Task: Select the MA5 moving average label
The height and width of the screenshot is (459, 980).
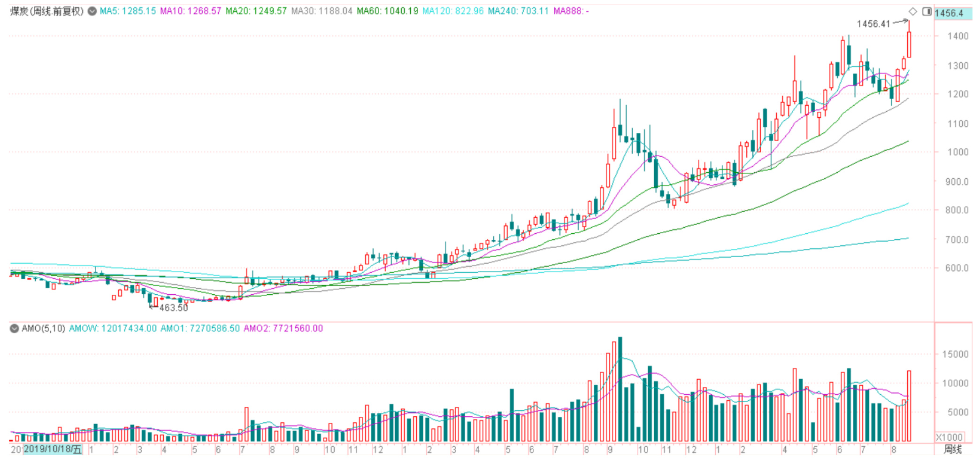Action: 127,11
